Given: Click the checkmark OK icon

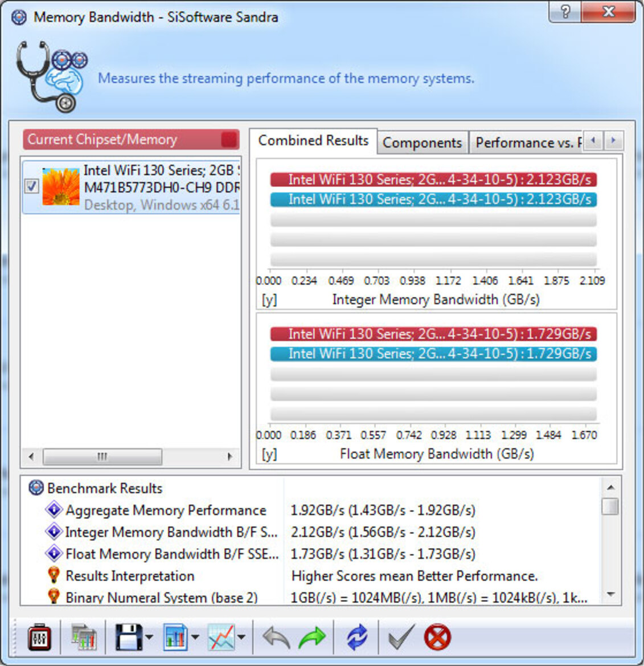Looking at the screenshot, I should (401, 637).
